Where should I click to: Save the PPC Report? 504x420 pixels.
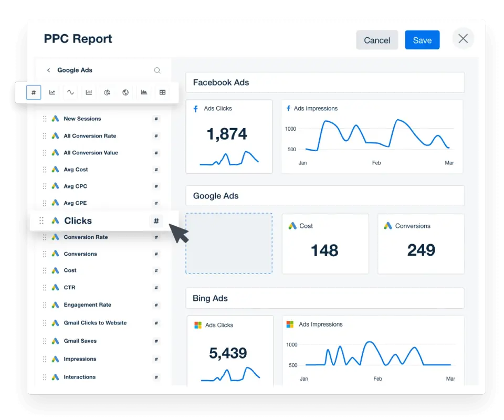click(422, 40)
